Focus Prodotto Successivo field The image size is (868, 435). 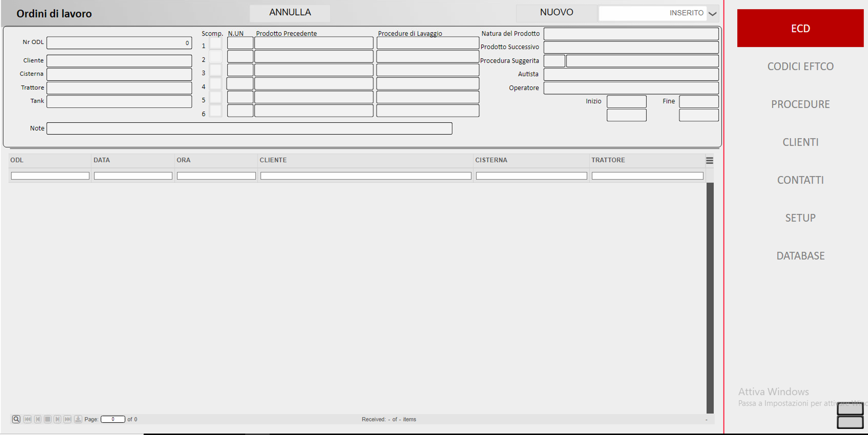[631, 47]
